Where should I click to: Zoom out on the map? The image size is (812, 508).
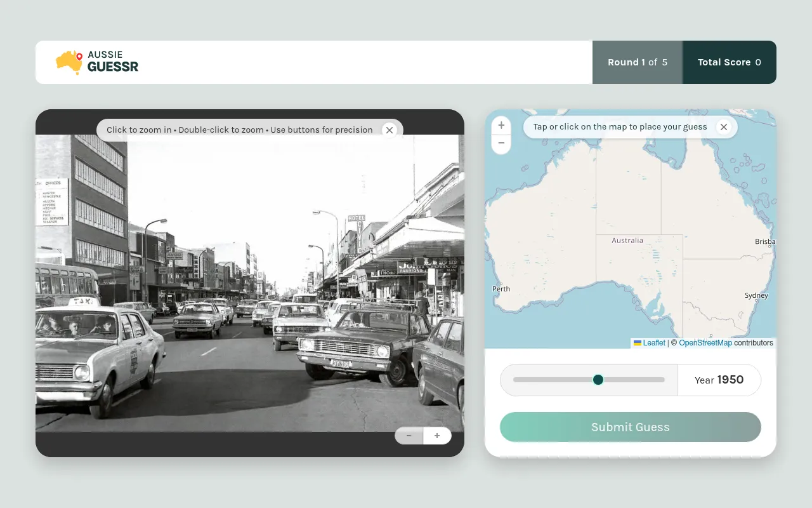tap(501, 144)
